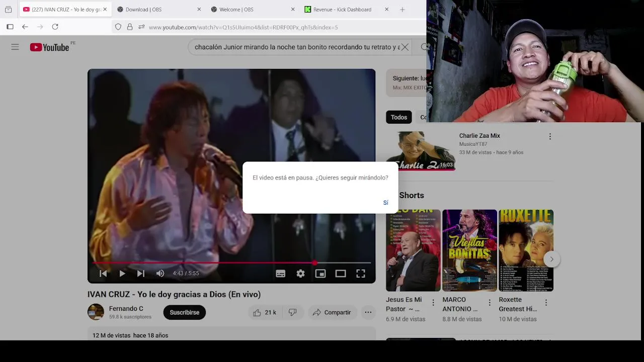Mute the video volume speaker icon
The image size is (644, 362).
160,274
